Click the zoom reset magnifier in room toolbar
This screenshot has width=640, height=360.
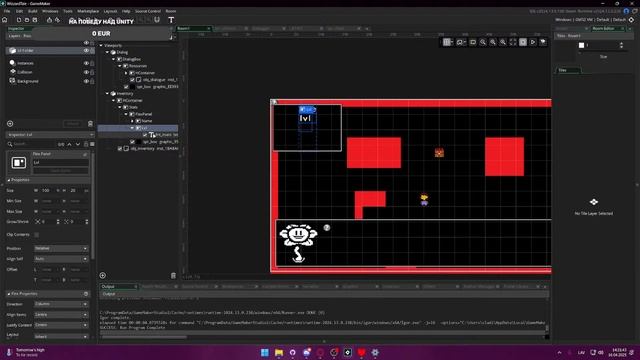click(x=493, y=42)
